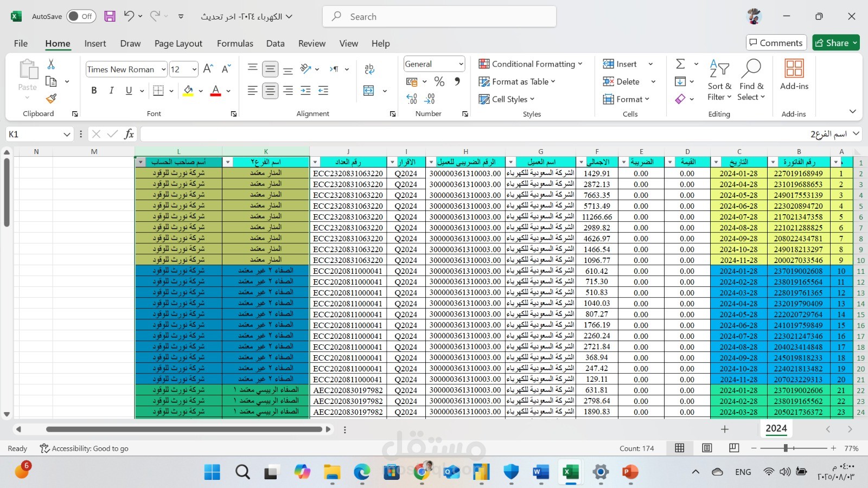The image size is (868, 488).
Task: Decrease font size with smaller A
Action: 226,69
